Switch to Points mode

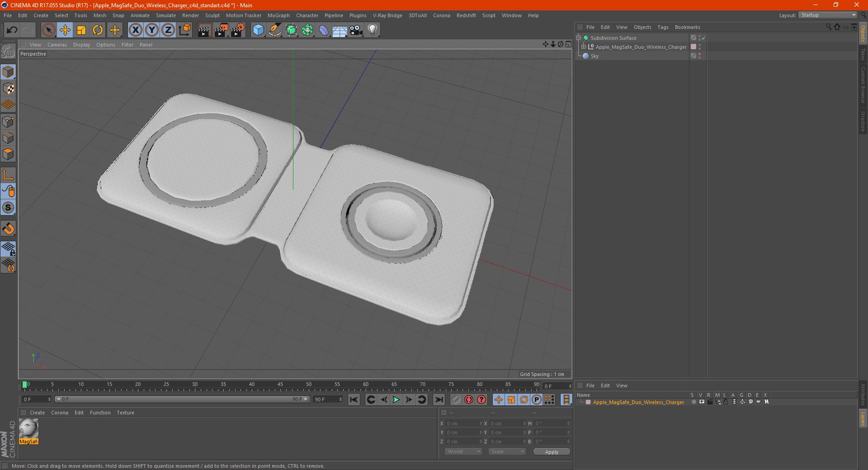(x=8, y=122)
